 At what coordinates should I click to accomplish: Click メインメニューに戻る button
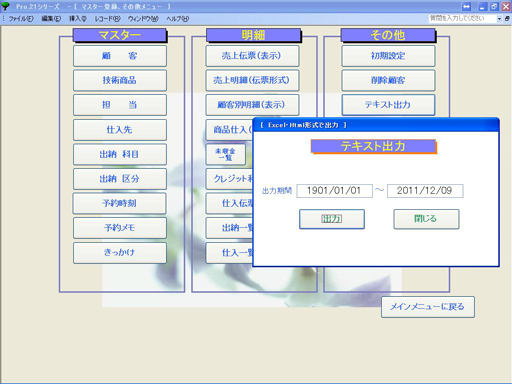(428, 307)
